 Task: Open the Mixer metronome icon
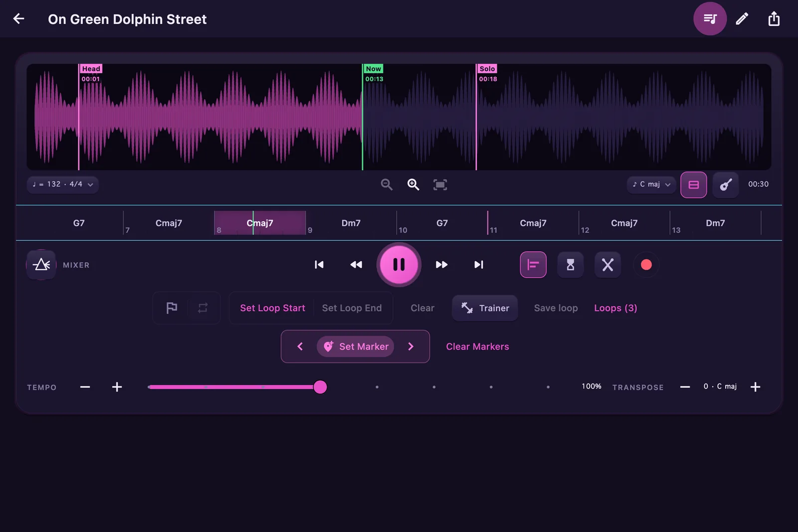coord(41,265)
